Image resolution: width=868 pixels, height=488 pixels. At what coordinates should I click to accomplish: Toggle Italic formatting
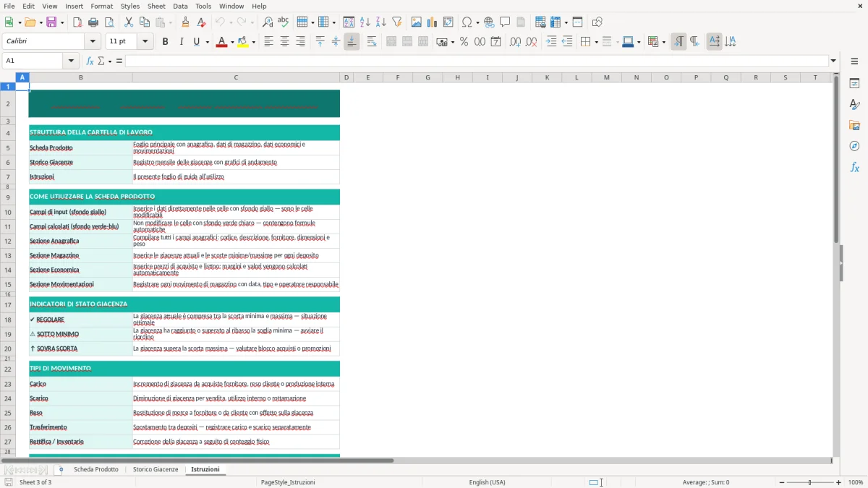tap(181, 42)
